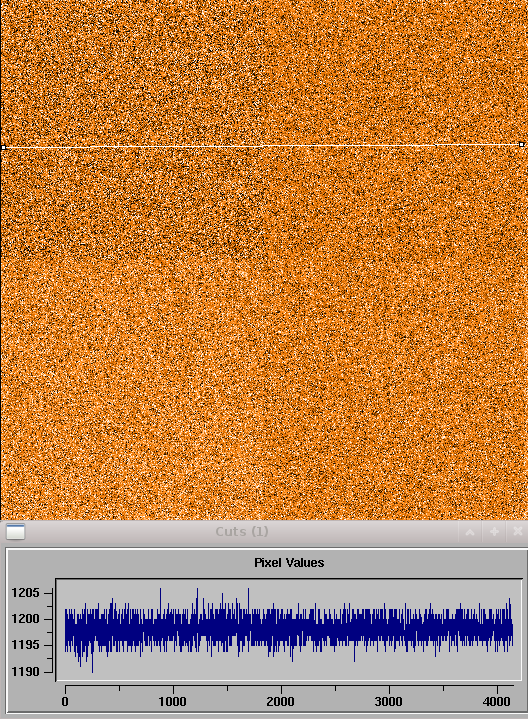Image resolution: width=528 pixels, height=719 pixels.
Task: Click the Pixel Values plot title
Action: [x=289, y=563]
